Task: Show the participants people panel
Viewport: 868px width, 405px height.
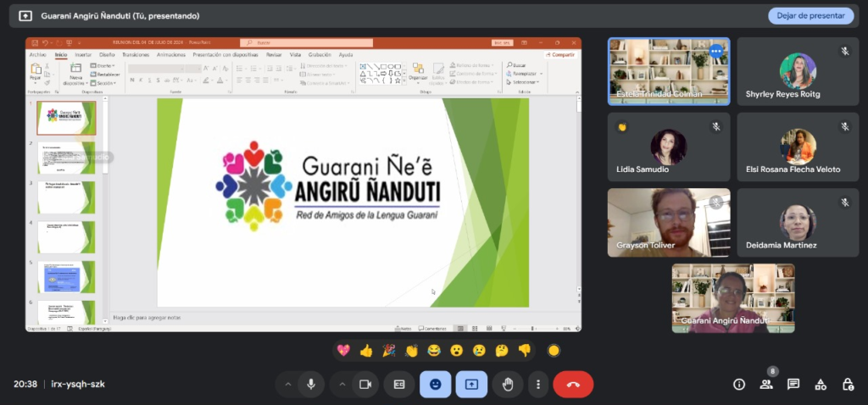Action: click(x=766, y=385)
